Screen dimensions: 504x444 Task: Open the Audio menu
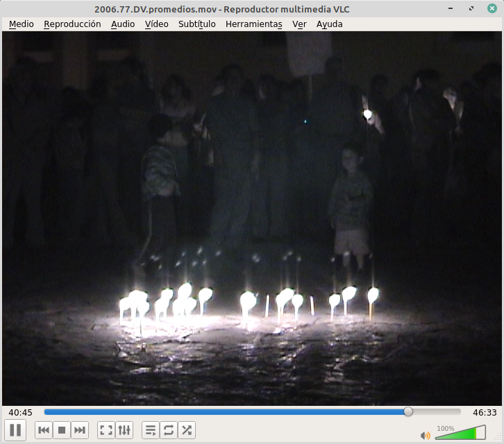click(x=123, y=24)
